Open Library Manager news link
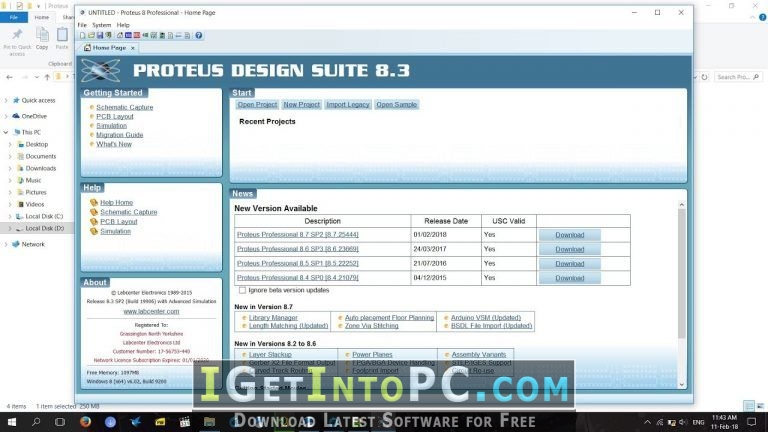768x432 pixels. pyautogui.click(x=273, y=317)
